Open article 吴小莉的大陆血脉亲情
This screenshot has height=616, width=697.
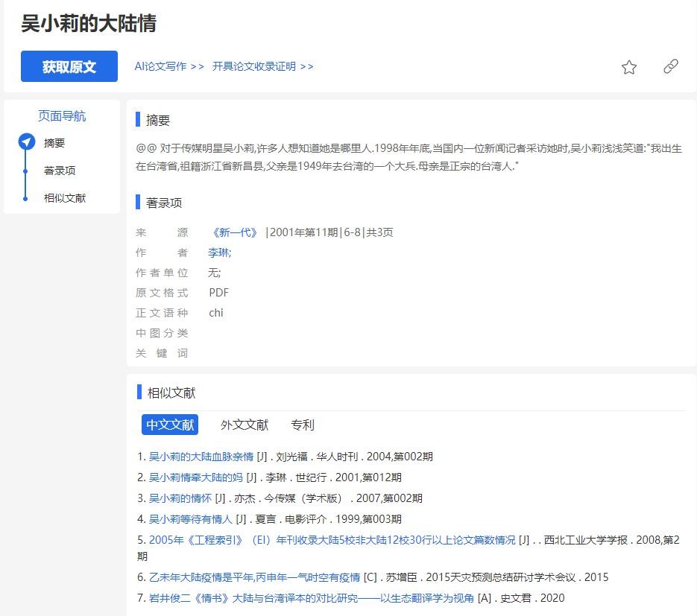(201, 457)
